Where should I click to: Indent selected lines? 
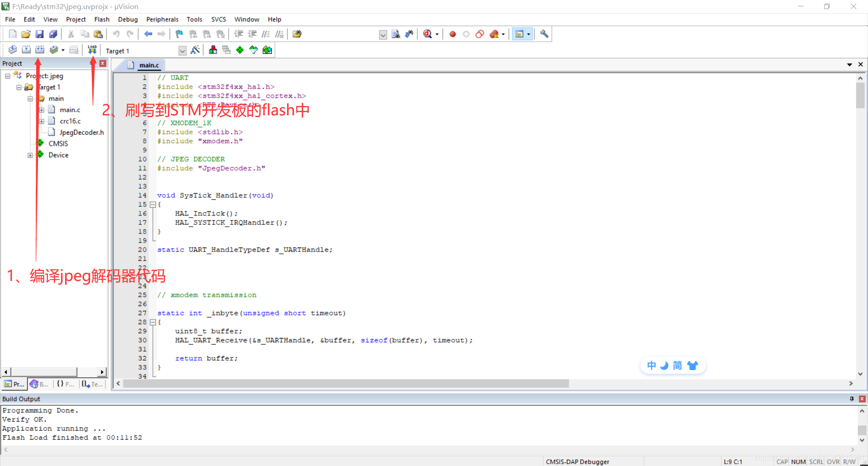(239, 34)
